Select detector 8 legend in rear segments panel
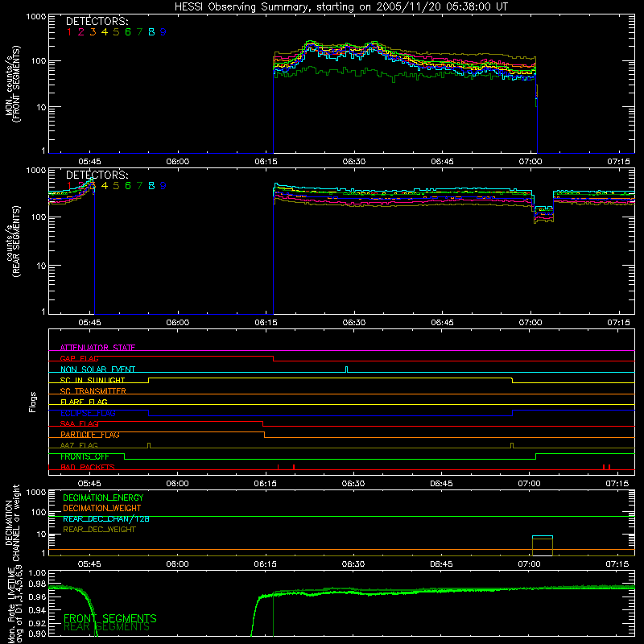This screenshot has width=644, height=644. coord(151,186)
